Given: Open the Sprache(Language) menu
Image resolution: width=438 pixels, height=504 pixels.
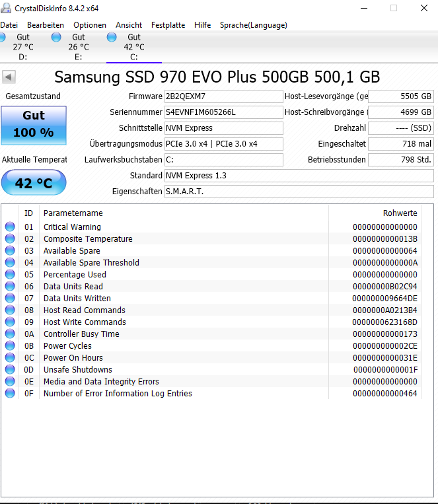Looking at the screenshot, I should tap(254, 25).
